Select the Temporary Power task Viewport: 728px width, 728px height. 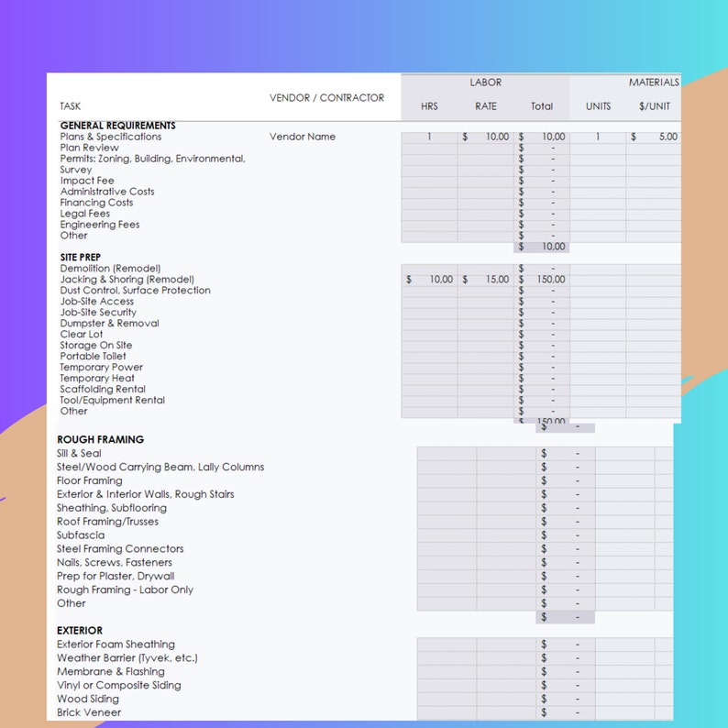(101, 368)
